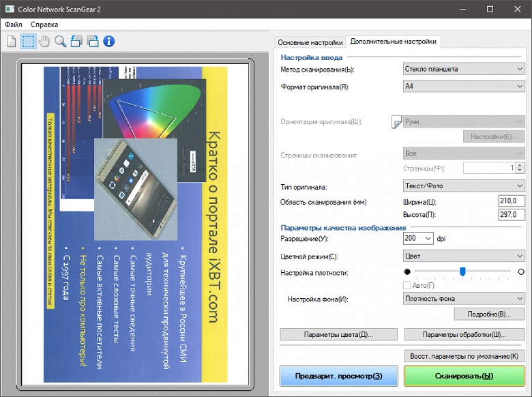532x397 pixels.
Task: Select the hand pan tool
Action: [44, 42]
